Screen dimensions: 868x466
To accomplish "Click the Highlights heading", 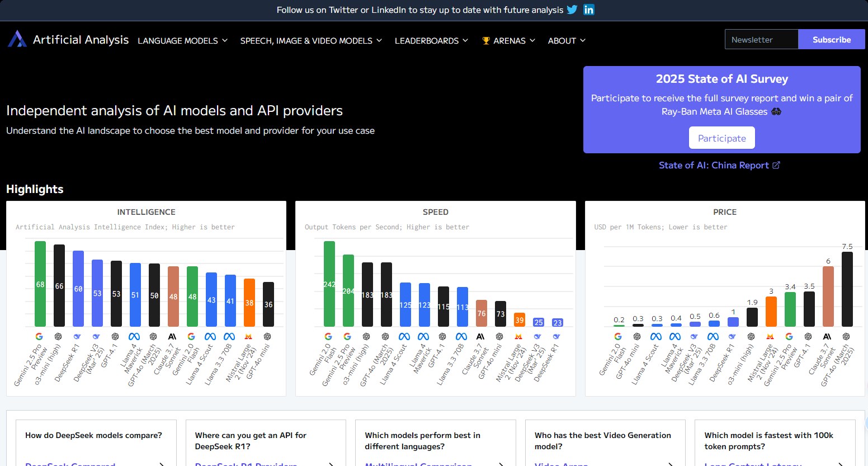I will [x=35, y=189].
